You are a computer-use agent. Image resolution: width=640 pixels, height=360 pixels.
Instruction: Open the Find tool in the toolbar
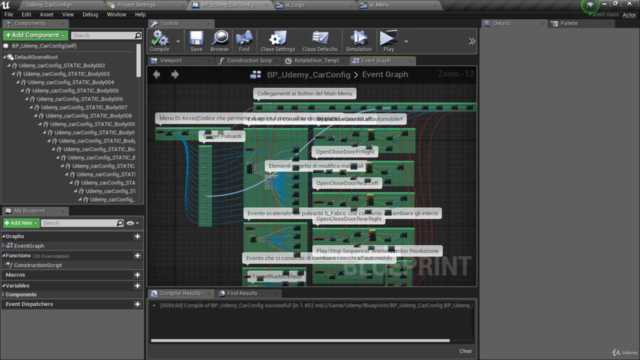(x=244, y=41)
